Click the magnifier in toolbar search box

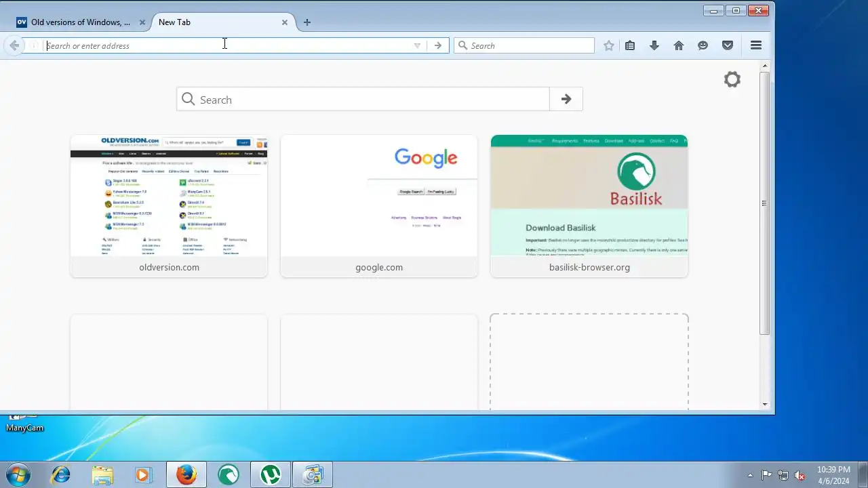pyautogui.click(x=462, y=45)
